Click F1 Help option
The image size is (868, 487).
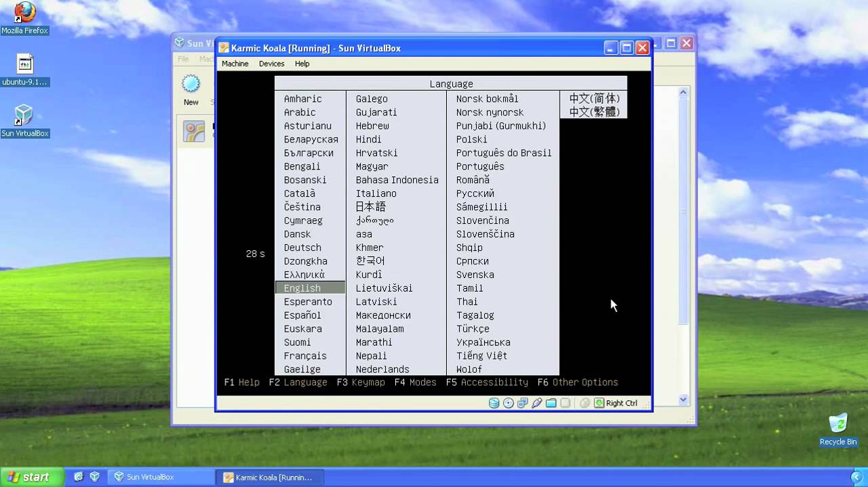pos(242,383)
